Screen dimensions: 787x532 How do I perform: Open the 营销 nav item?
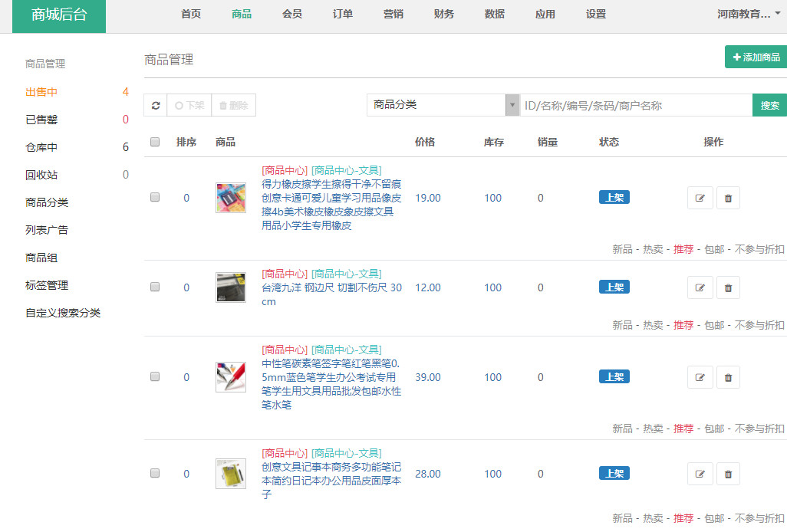tap(393, 14)
